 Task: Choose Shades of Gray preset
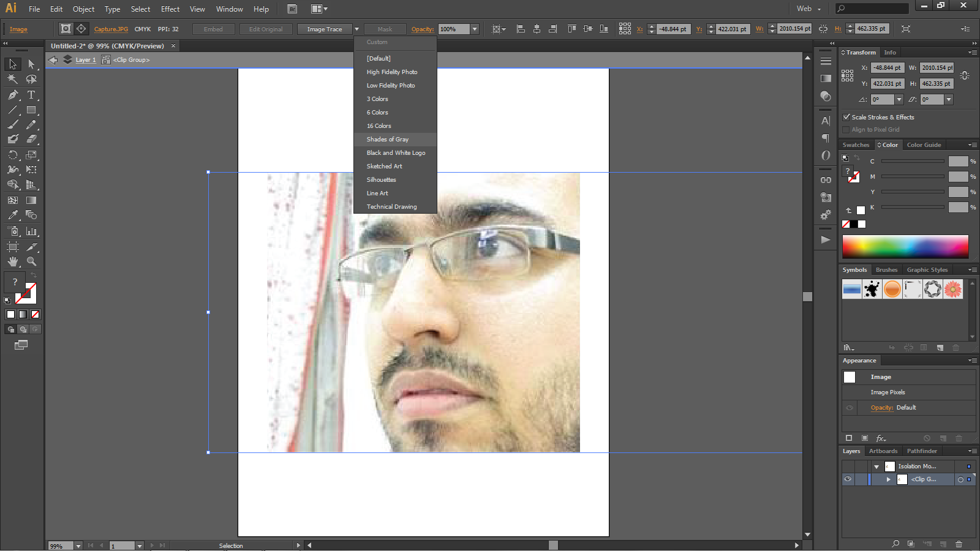(x=395, y=140)
